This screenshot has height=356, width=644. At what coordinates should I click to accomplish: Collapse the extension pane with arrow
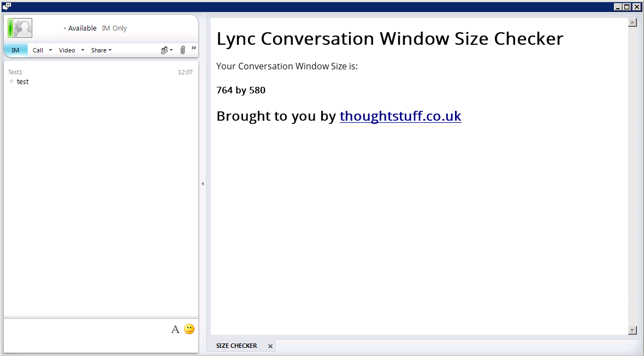pos(203,183)
